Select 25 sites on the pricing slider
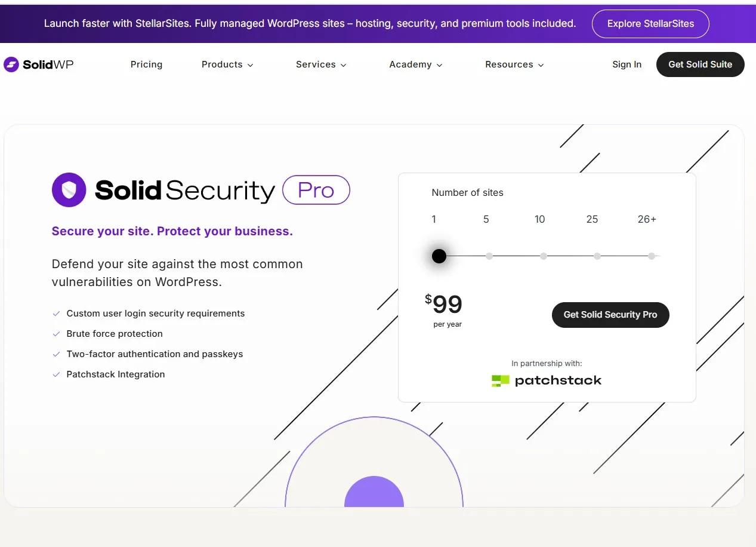Viewport: 756px width, 547px height. [x=597, y=256]
